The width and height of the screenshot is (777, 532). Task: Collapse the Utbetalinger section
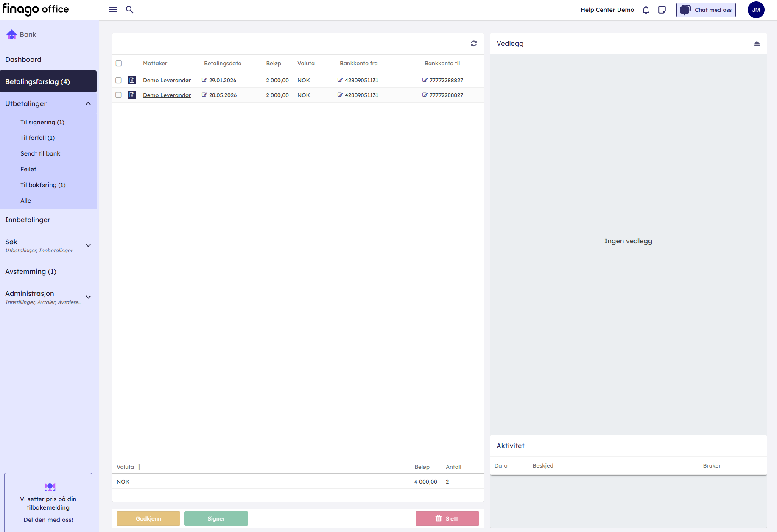tap(88, 103)
